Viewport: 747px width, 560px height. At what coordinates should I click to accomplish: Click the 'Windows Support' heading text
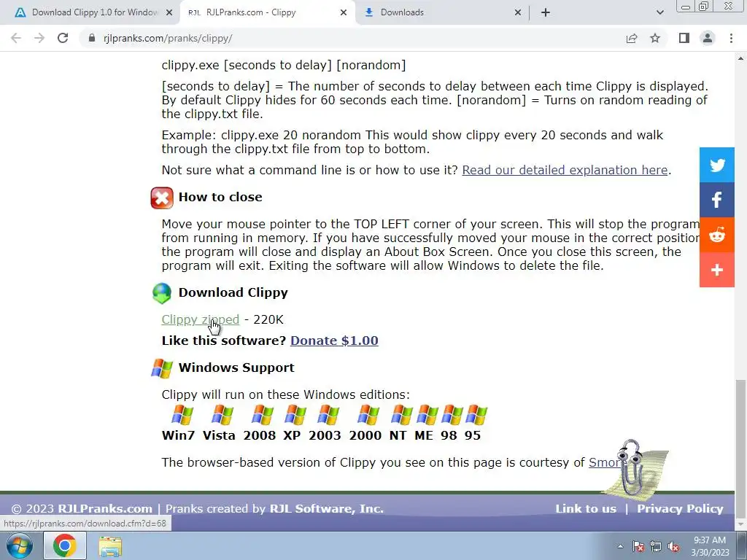pyautogui.click(x=236, y=367)
